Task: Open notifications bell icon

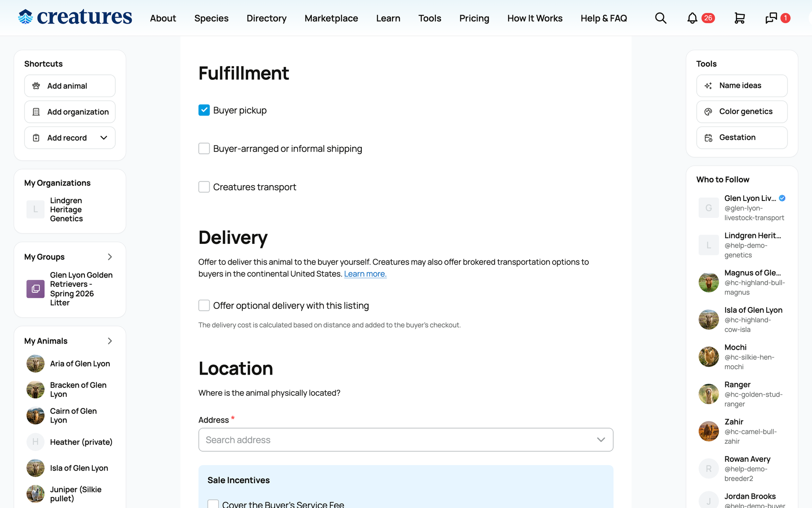Action: point(692,18)
